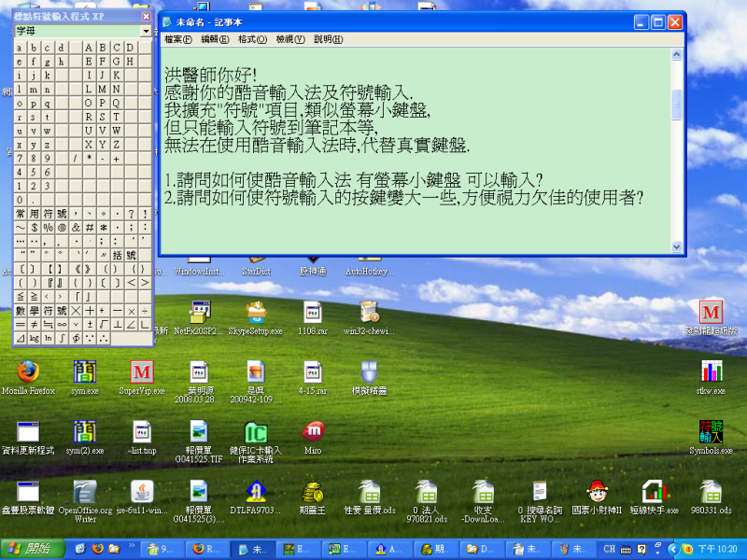Click the CH language indicator in the taskbar
The height and width of the screenshot is (560, 747).
[607, 549]
